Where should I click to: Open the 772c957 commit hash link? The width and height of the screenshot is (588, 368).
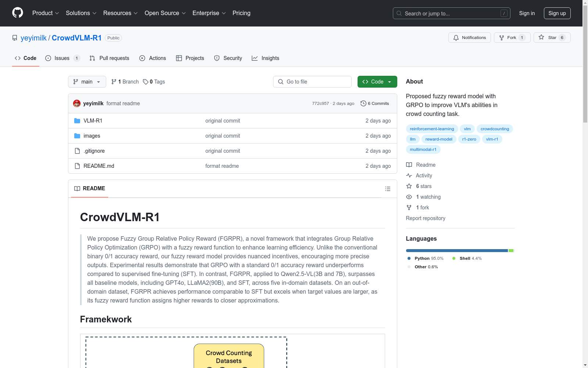click(320, 103)
